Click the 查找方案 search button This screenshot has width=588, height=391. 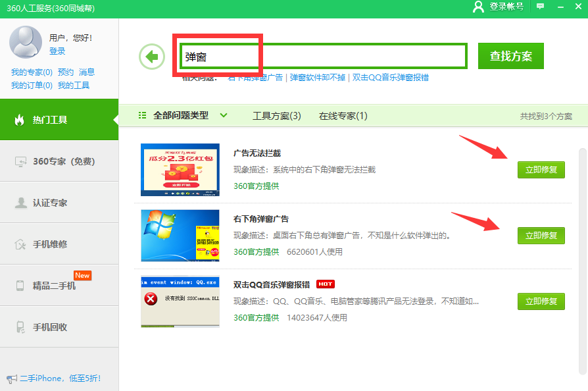pyautogui.click(x=511, y=56)
